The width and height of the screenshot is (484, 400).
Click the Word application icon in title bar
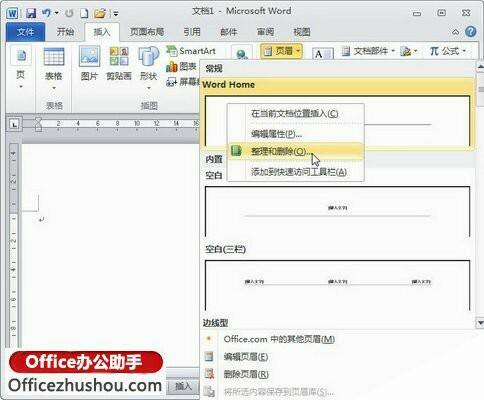click(x=12, y=13)
